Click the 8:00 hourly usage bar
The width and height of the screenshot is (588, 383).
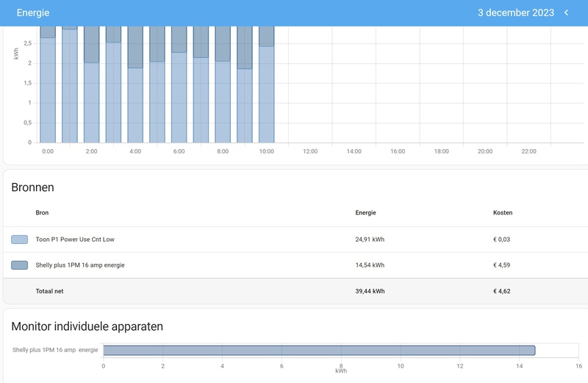coord(223,85)
